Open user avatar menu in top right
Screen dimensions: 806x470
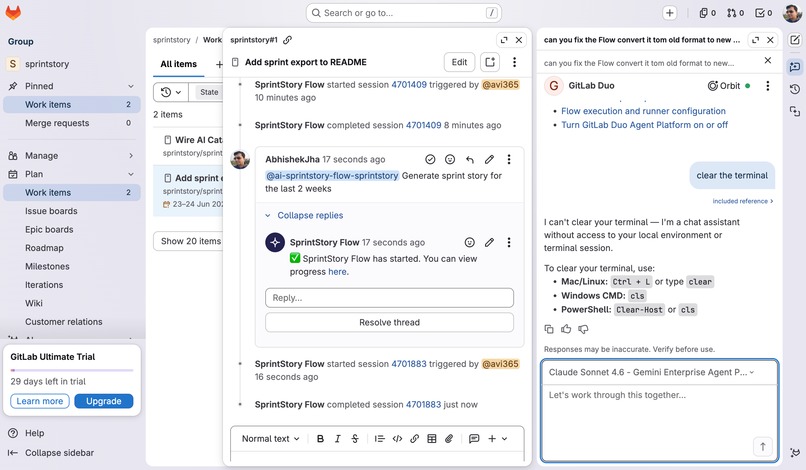point(792,13)
